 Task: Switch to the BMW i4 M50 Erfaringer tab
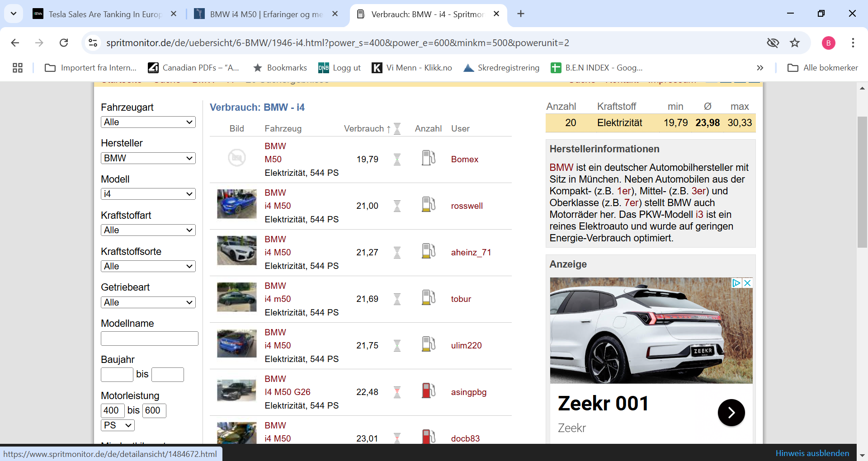click(x=267, y=14)
